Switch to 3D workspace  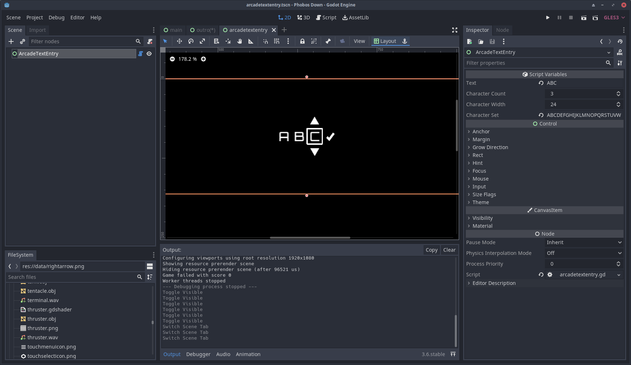pyautogui.click(x=303, y=18)
